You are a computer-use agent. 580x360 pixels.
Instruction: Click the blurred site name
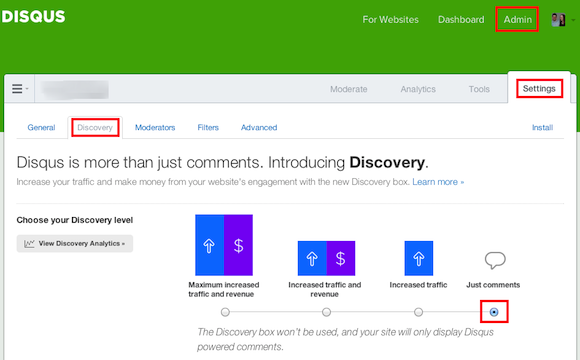pyautogui.click(x=75, y=90)
